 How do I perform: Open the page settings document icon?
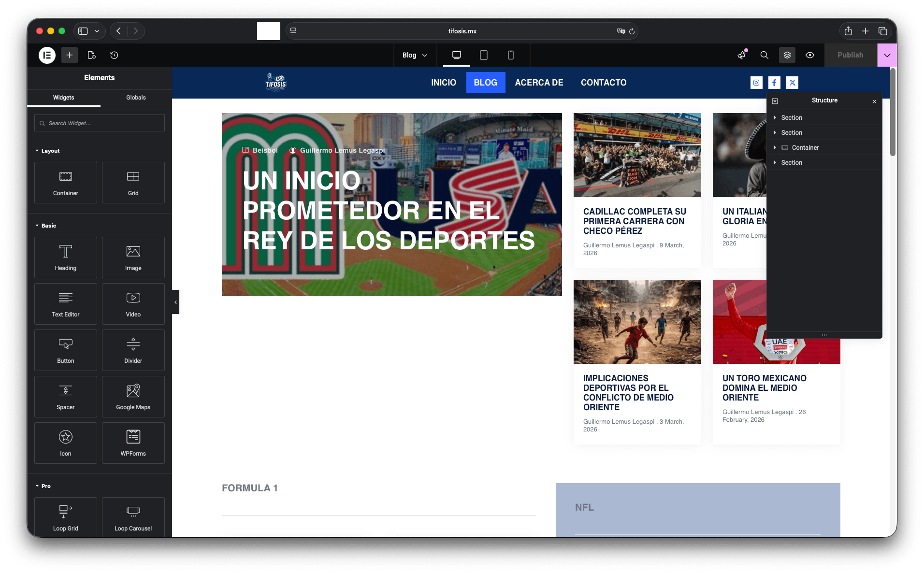[92, 55]
